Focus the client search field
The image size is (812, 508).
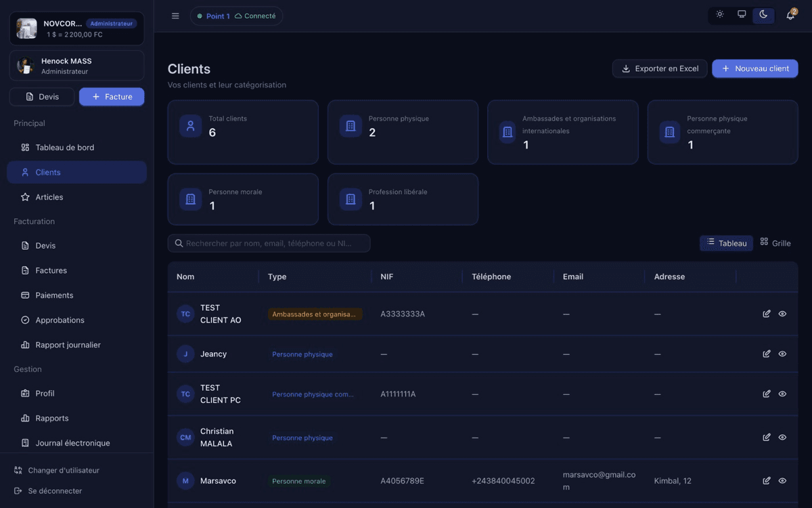tap(269, 243)
